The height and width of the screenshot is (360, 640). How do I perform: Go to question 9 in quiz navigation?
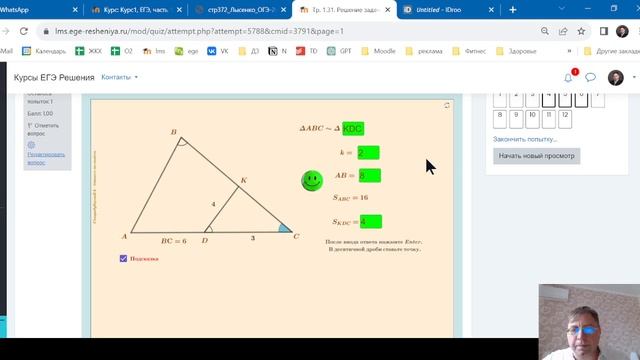[516, 119]
